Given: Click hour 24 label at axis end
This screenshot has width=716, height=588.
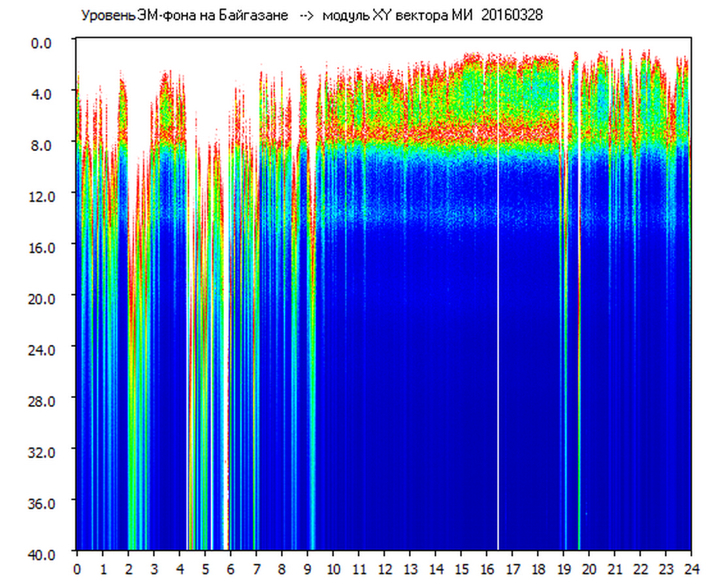Looking at the screenshot, I should click(x=691, y=569).
